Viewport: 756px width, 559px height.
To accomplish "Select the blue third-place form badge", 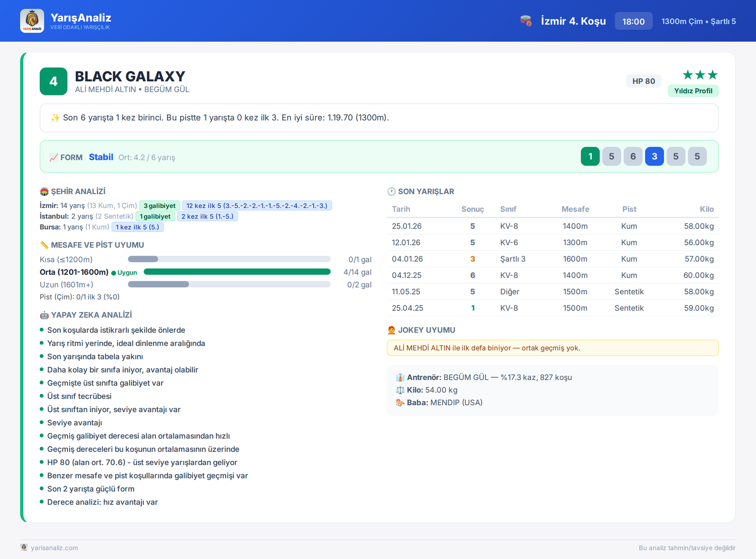I will (x=654, y=156).
